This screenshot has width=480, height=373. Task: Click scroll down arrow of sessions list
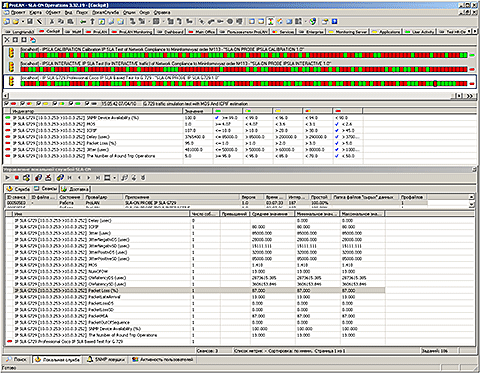click(471, 204)
